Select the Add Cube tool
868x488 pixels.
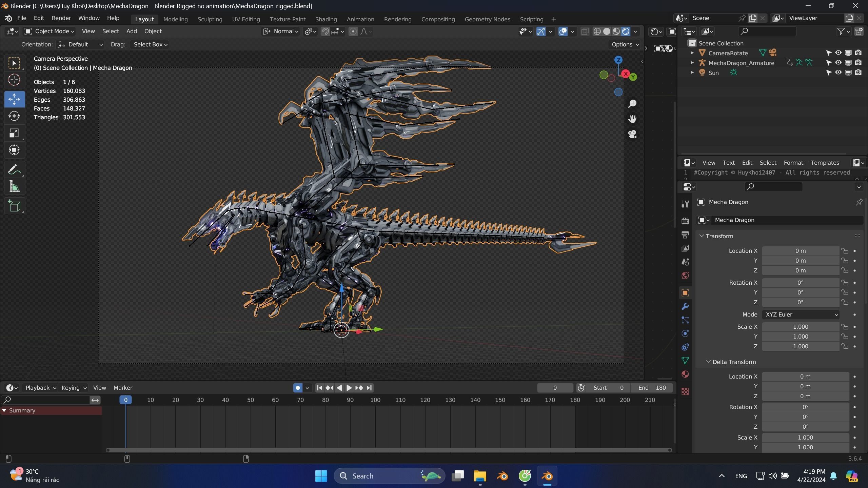(x=14, y=206)
